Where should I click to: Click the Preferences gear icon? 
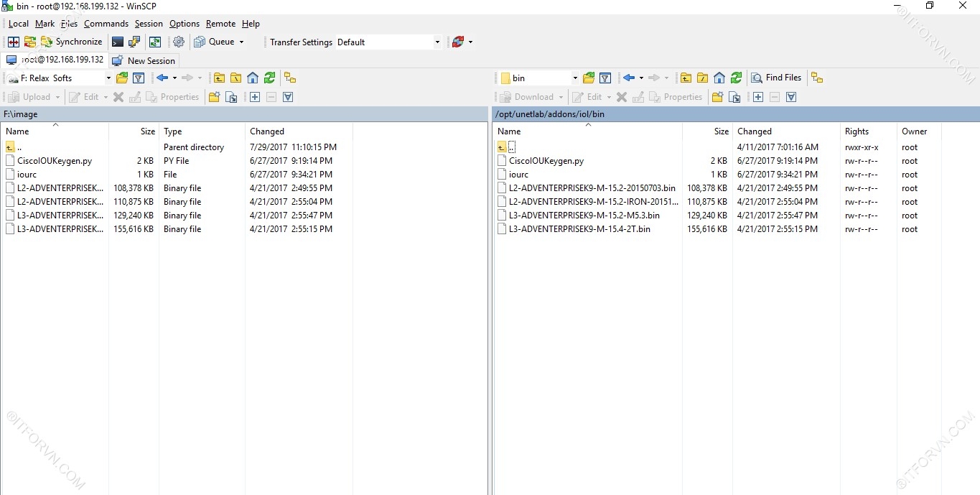click(179, 42)
